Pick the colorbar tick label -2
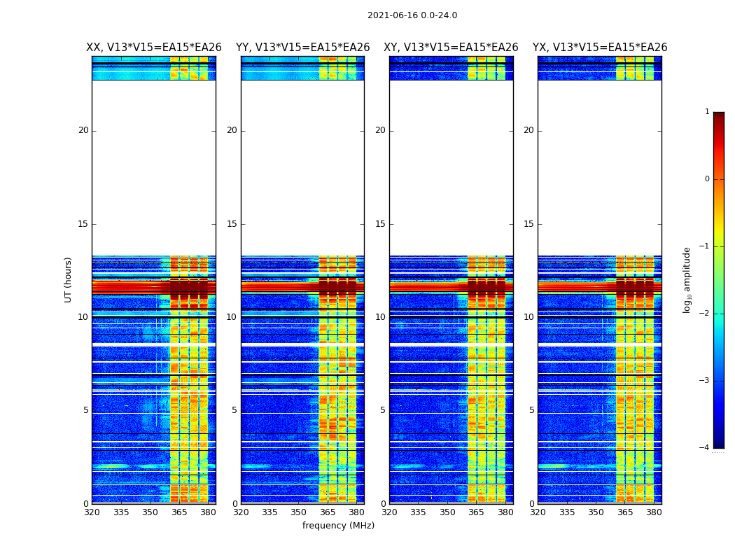The height and width of the screenshot is (560, 735). coord(706,314)
